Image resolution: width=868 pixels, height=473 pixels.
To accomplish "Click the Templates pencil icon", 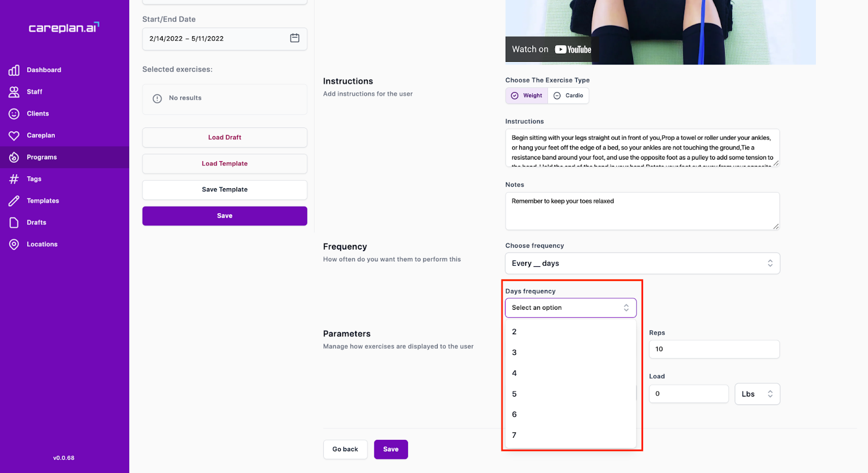I will click(x=14, y=201).
